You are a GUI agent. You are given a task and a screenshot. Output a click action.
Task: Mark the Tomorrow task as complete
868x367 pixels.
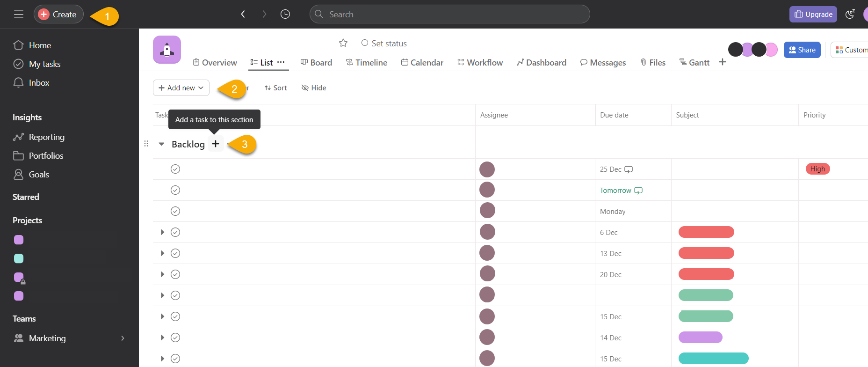(x=175, y=190)
